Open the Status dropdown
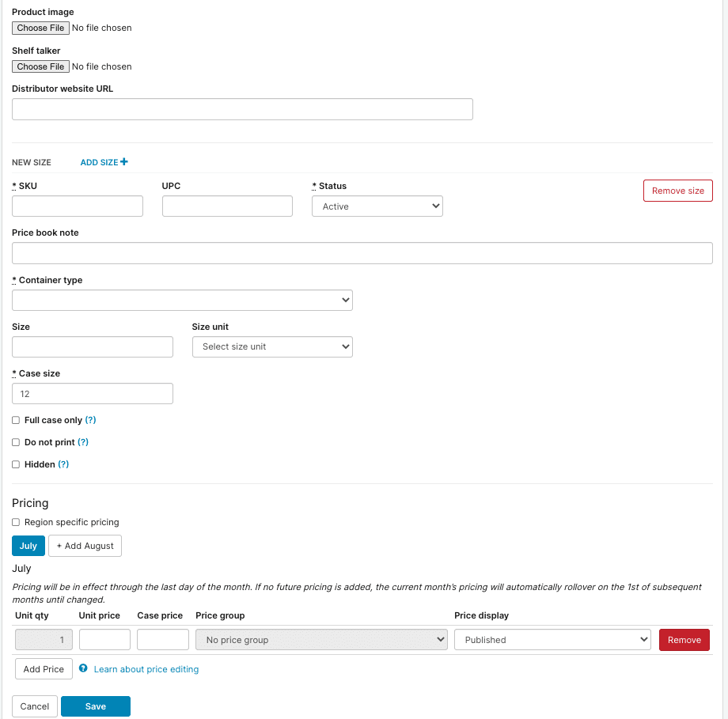The width and height of the screenshot is (728, 719). pos(377,206)
